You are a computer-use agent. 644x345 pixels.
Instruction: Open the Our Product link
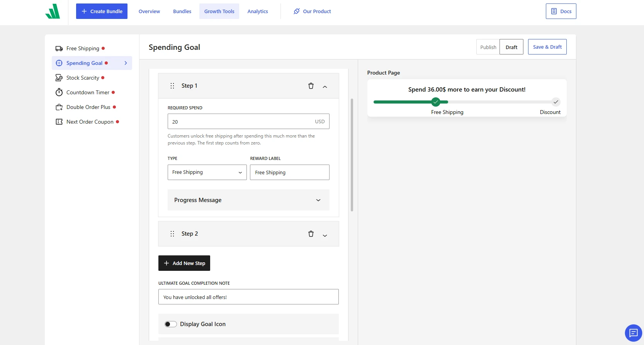(312, 11)
